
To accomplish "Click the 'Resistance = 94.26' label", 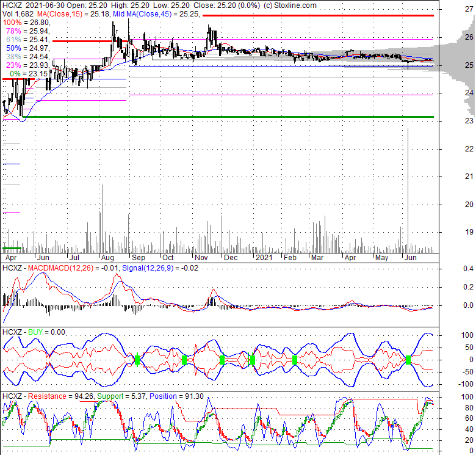I will pos(61,396).
